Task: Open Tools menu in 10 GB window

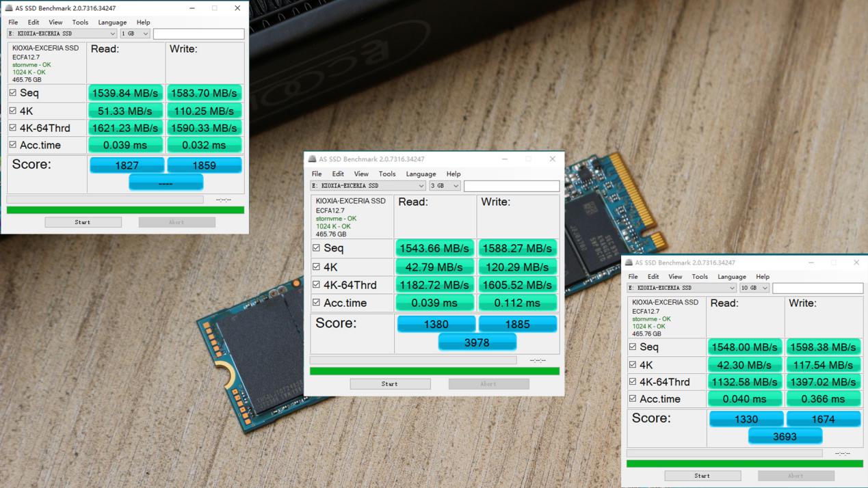Action: [x=700, y=277]
